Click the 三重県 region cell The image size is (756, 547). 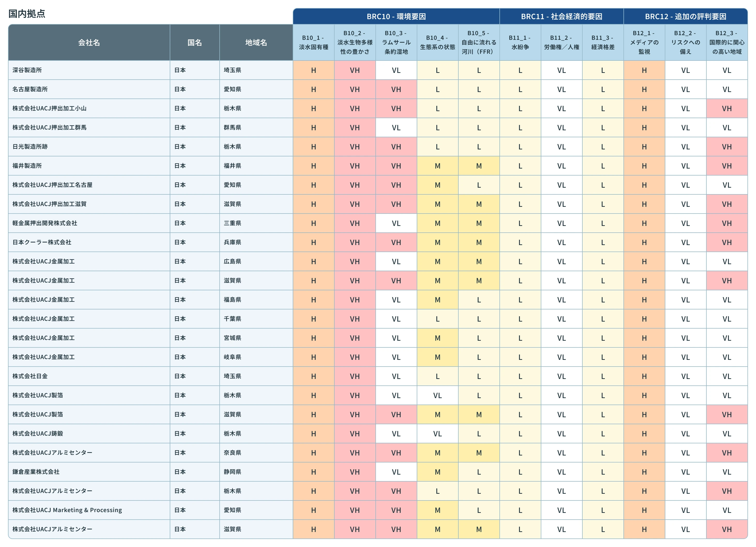pyautogui.click(x=256, y=223)
